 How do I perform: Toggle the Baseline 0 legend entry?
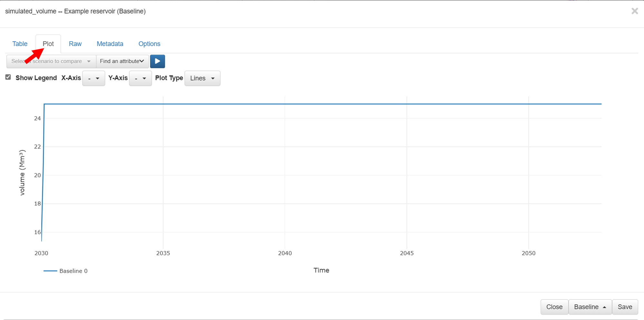pos(73,271)
